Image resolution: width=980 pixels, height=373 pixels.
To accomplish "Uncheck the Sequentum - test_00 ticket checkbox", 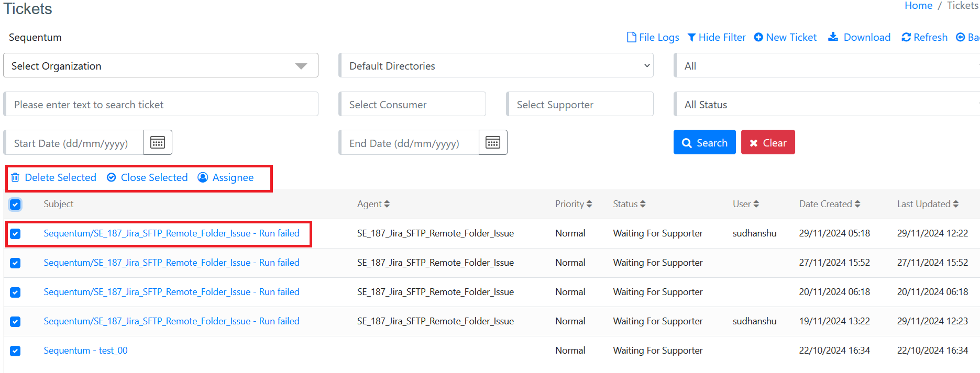I will click(x=15, y=351).
